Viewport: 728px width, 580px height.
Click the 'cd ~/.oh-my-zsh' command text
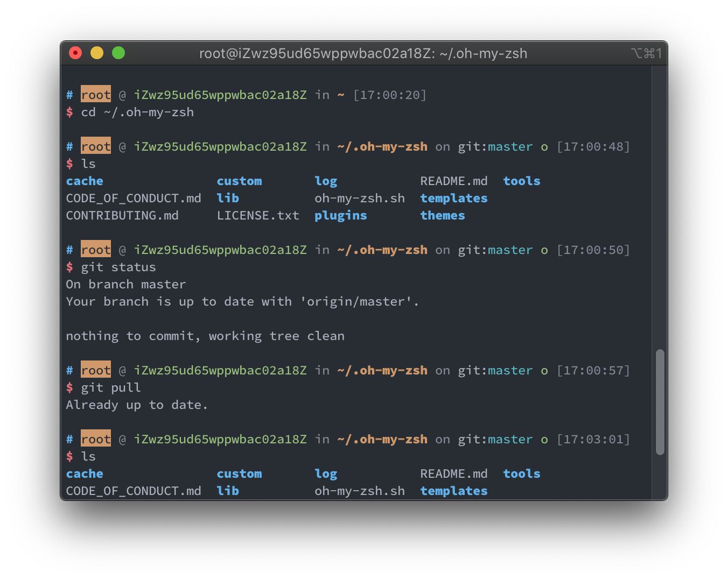click(137, 112)
